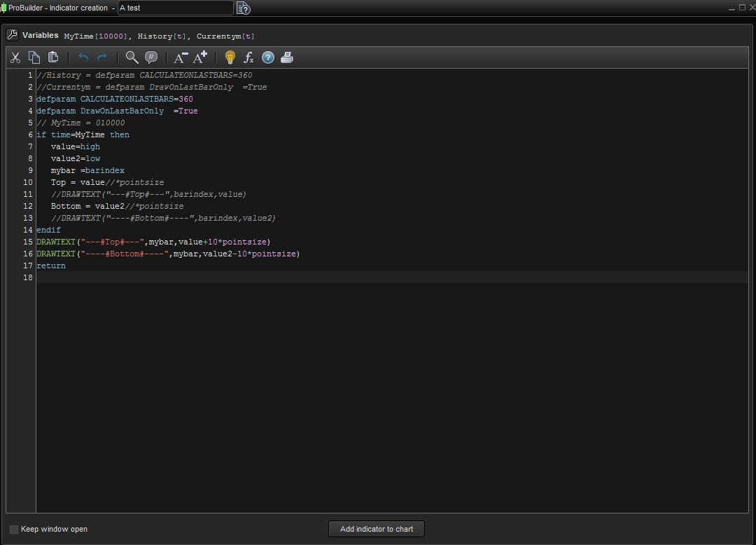Open the search magnifier tool

point(132,57)
